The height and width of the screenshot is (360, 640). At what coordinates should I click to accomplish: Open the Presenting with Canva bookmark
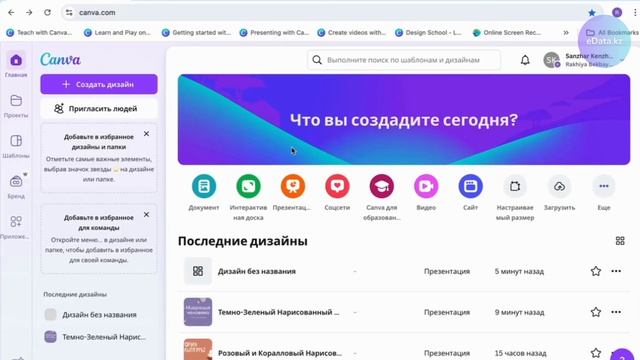tap(274, 33)
